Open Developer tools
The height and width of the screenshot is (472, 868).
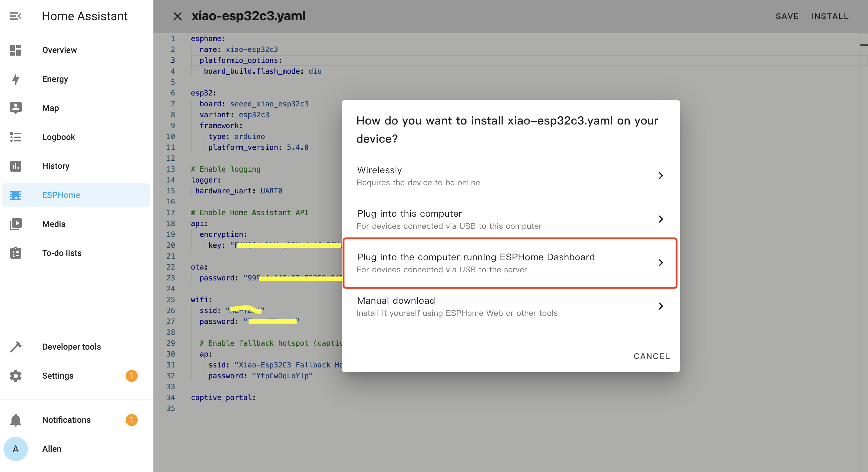click(x=76, y=347)
